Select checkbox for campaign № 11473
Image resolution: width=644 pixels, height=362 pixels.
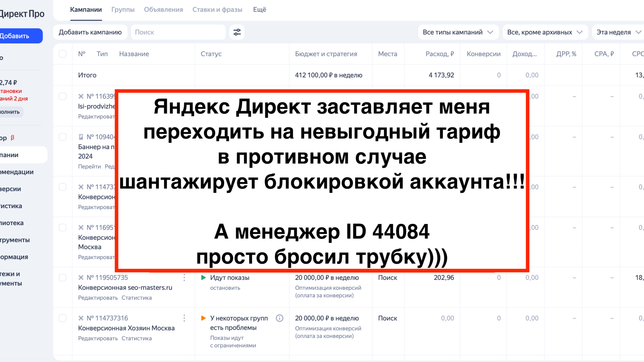click(x=63, y=187)
